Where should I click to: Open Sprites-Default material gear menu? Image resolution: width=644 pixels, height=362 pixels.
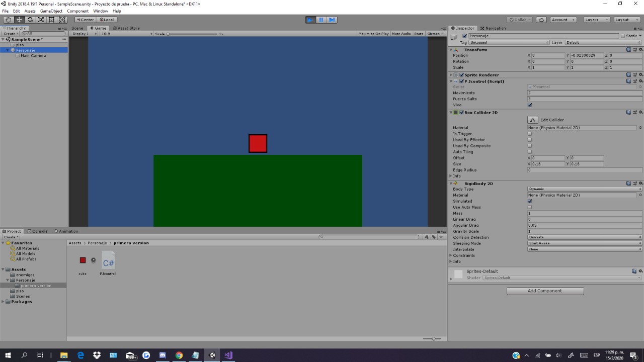click(x=640, y=271)
